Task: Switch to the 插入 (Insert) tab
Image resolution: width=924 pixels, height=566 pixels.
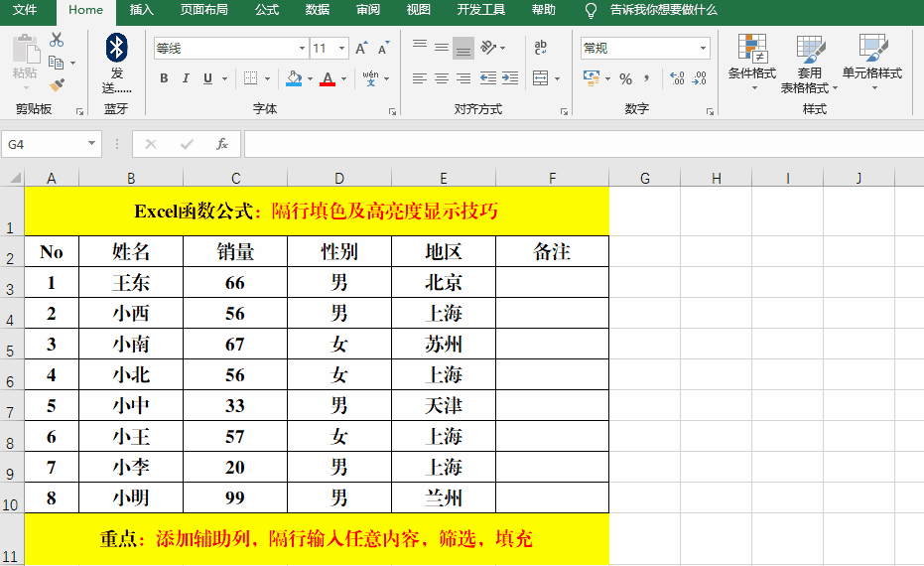Action: [x=142, y=10]
